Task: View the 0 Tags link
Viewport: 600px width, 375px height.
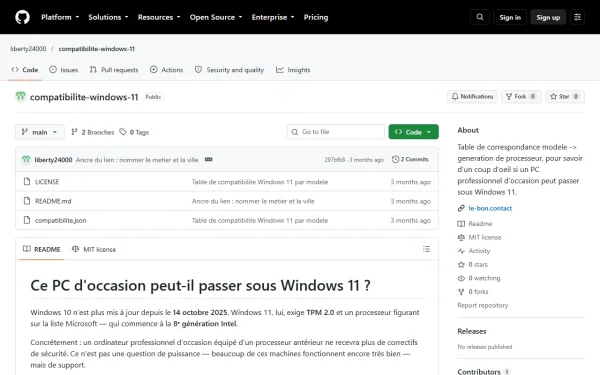Action: 134,132
